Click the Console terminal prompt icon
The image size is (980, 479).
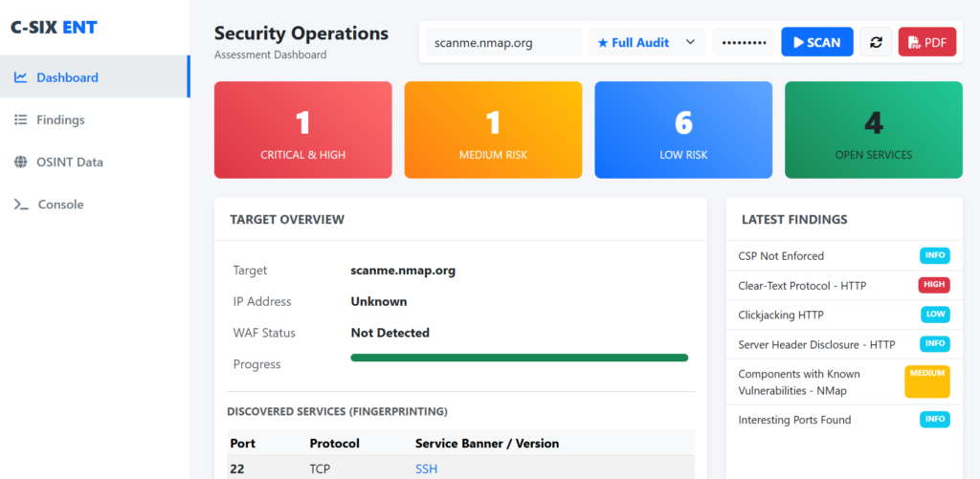click(20, 205)
